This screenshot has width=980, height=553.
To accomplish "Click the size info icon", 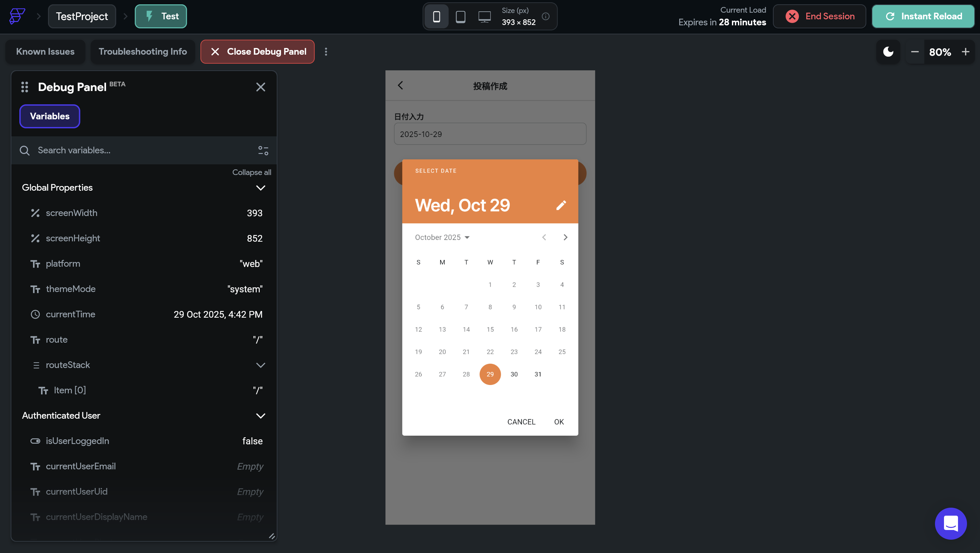I will (x=546, y=16).
